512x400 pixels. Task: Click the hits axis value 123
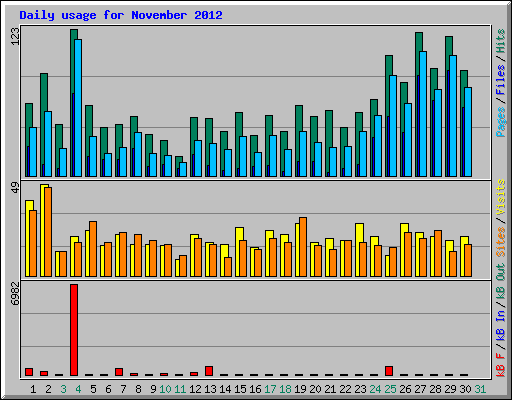[x=15, y=36]
